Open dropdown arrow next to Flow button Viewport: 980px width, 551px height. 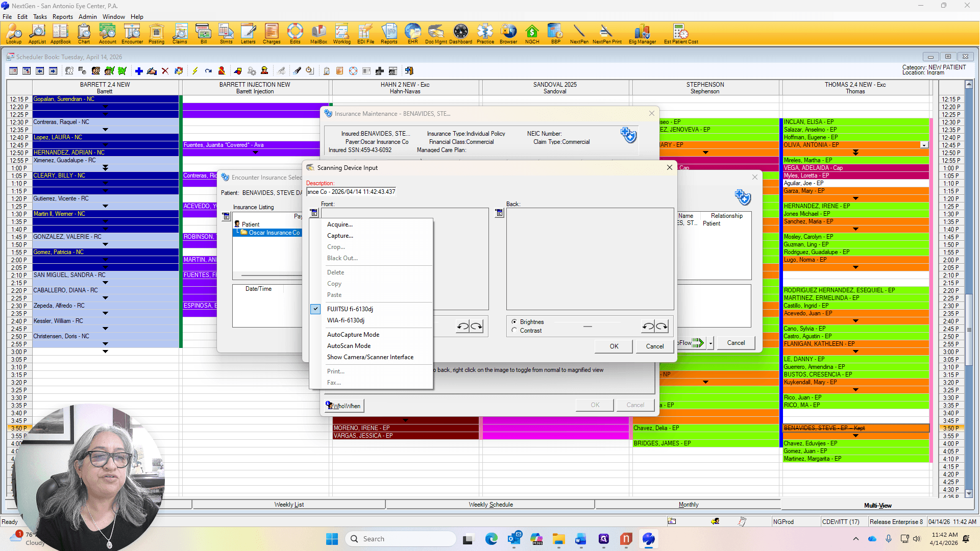[710, 343]
